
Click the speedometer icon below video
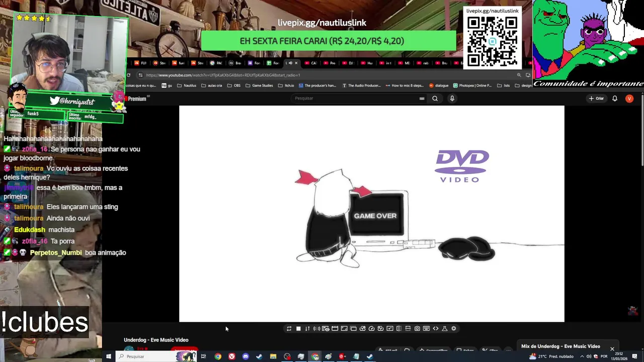point(371,328)
